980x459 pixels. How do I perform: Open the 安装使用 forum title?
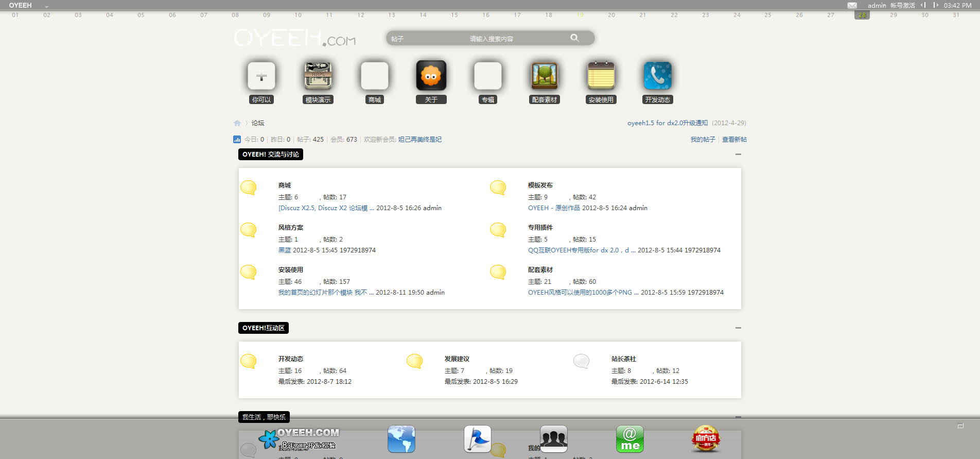point(291,270)
